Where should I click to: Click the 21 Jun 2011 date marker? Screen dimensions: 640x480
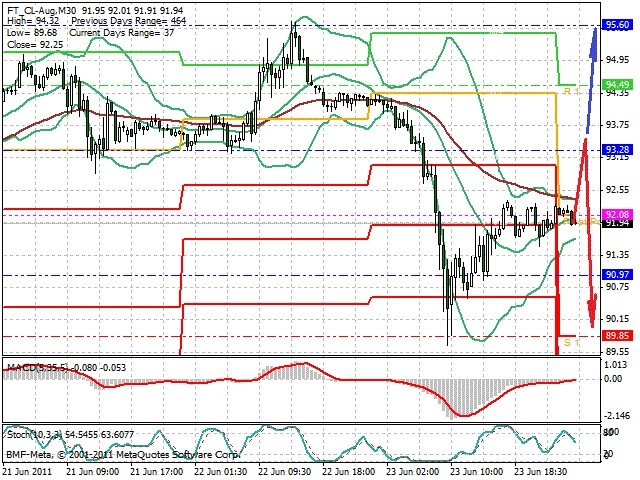(28, 471)
